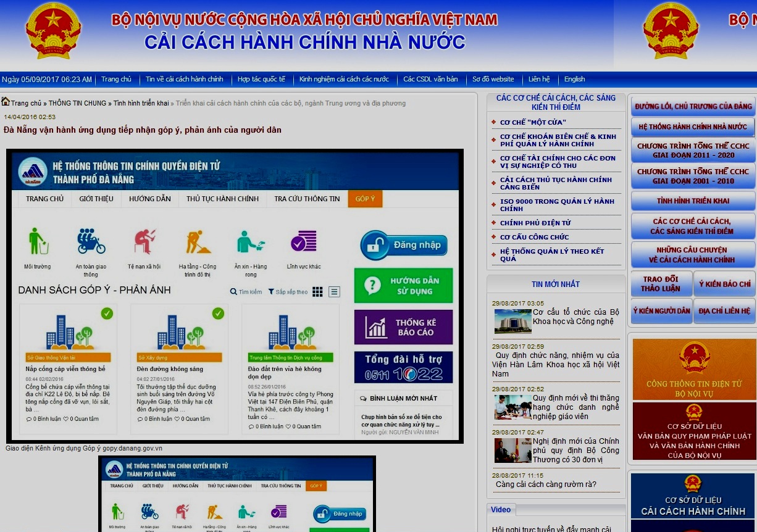Screen dimensions: 757x532
Task: Click caption Giao diện Kênh ứng dụng Góp ý
Action: (x=84, y=448)
